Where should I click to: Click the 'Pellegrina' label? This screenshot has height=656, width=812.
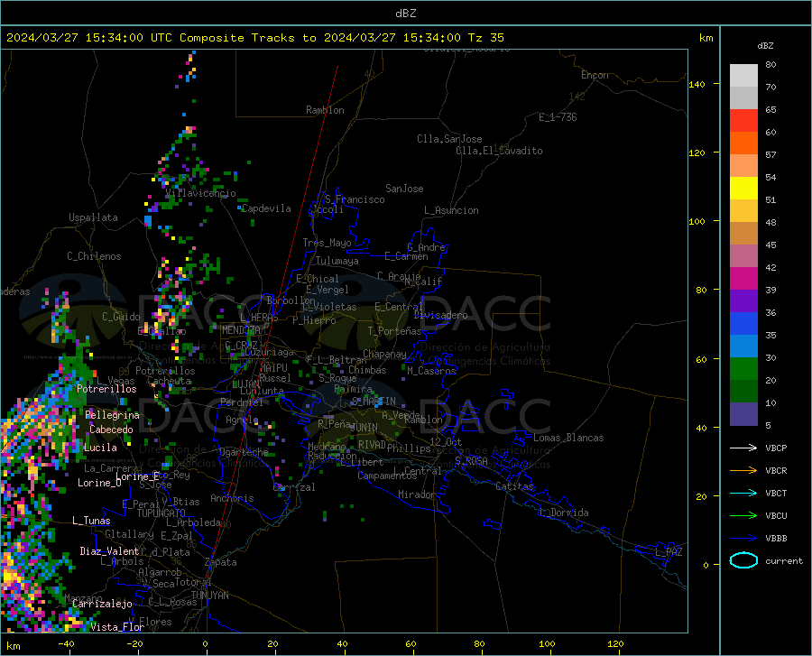113,415
